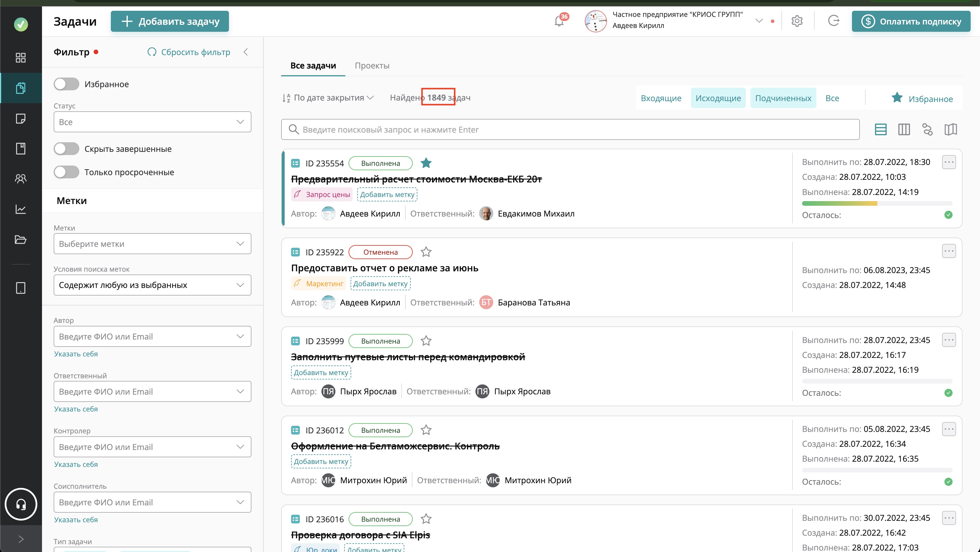Screen dimensions: 980x552
Task: Click the Добавить задачу button
Action: pyautogui.click(x=170, y=21)
